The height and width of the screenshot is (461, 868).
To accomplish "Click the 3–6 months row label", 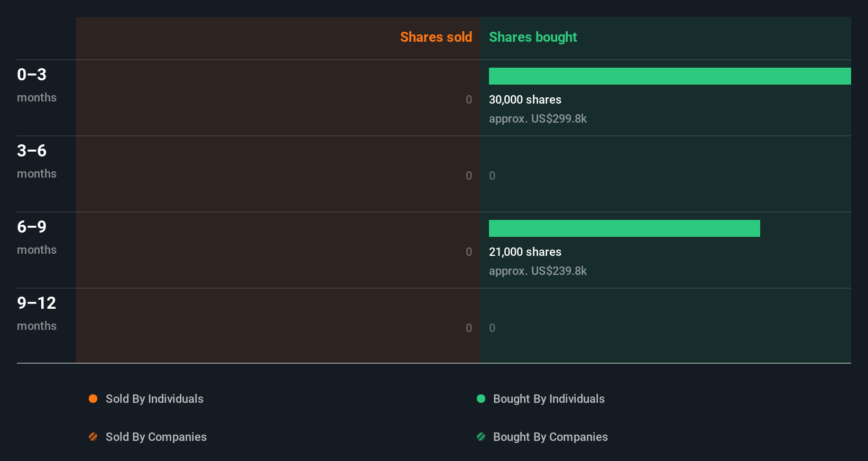I will click(x=36, y=161).
